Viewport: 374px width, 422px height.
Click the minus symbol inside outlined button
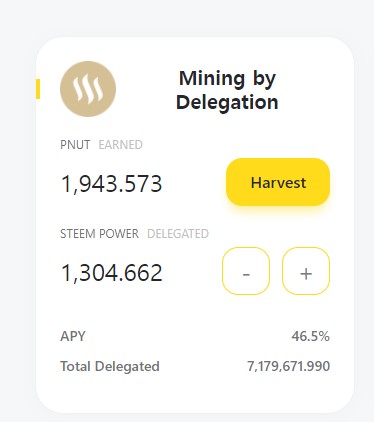click(x=246, y=274)
